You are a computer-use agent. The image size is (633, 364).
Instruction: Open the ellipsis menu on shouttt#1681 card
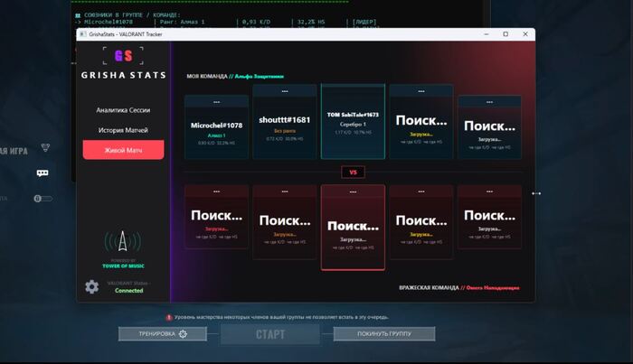pos(285,91)
